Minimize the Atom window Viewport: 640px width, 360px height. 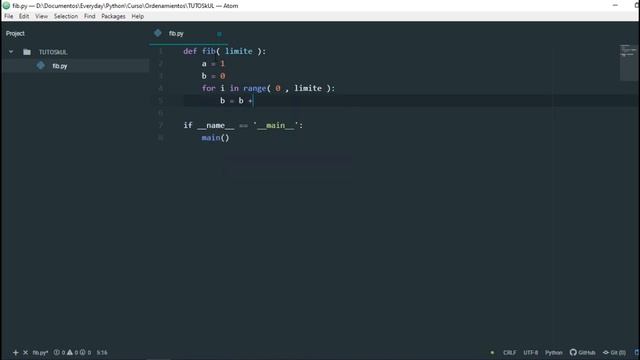pos(615,5)
